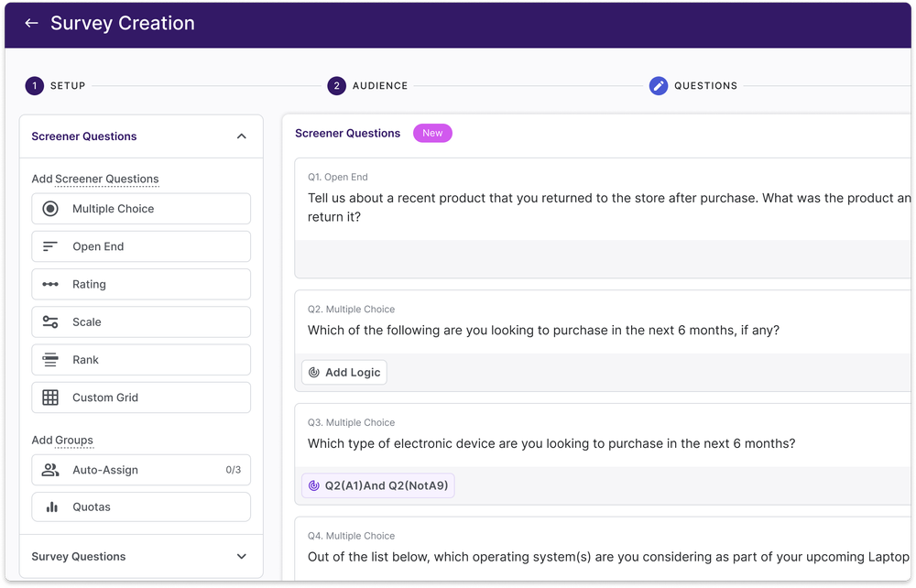Open the Quotas option
Viewport: 916px width, 588px height.
141,506
